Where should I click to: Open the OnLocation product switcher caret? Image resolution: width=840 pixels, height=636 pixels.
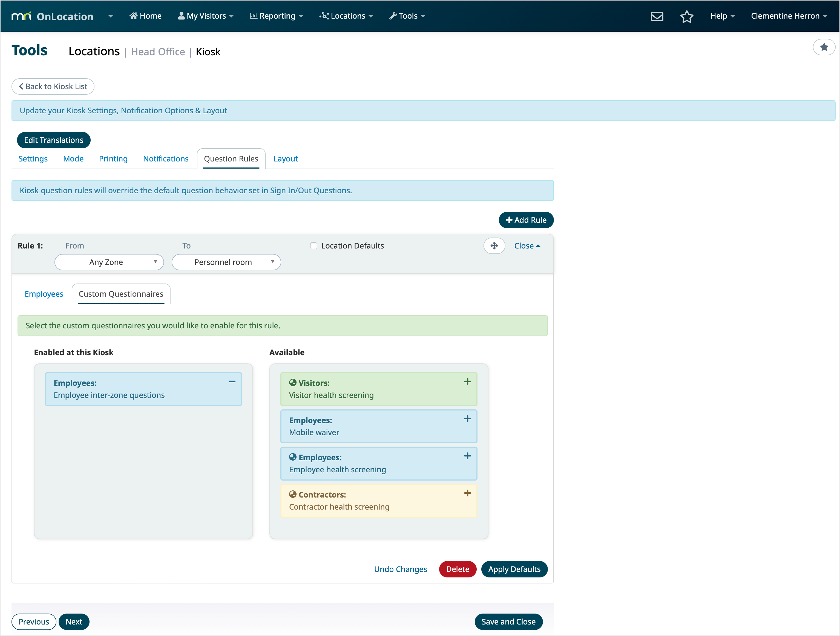111,16
